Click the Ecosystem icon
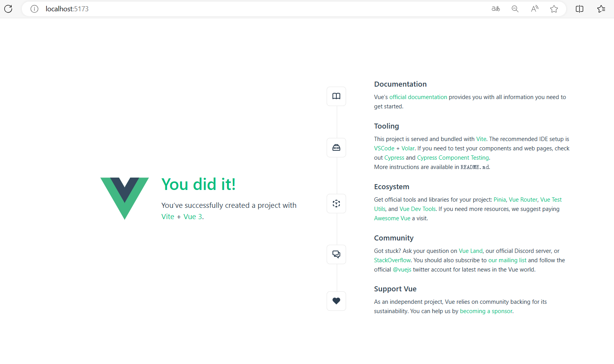 point(336,204)
